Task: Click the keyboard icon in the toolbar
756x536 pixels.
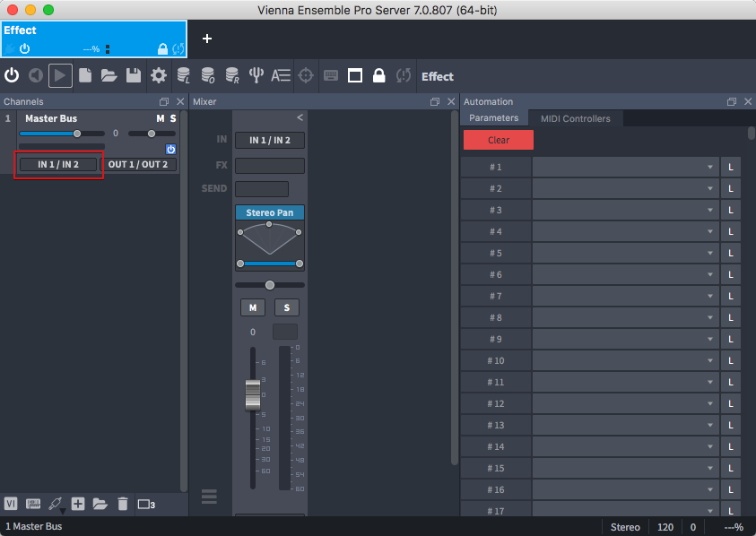Action: 331,75
